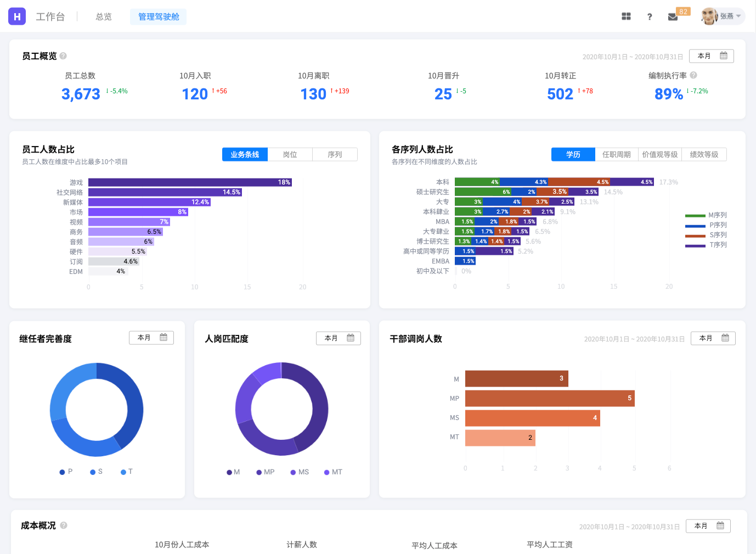Screen dimensions: 756x554
Task: Open the mail inbox icon
Action: pyautogui.click(x=673, y=17)
